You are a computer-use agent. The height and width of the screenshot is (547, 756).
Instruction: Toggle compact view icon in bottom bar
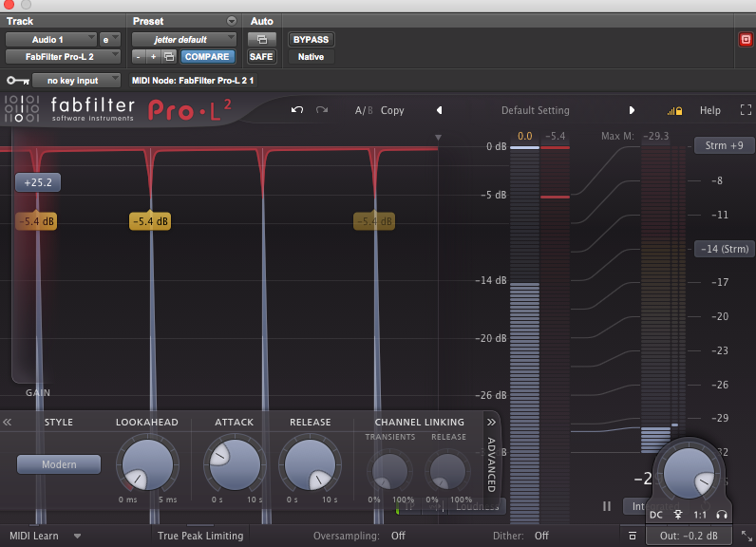click(x=633, y=536)
